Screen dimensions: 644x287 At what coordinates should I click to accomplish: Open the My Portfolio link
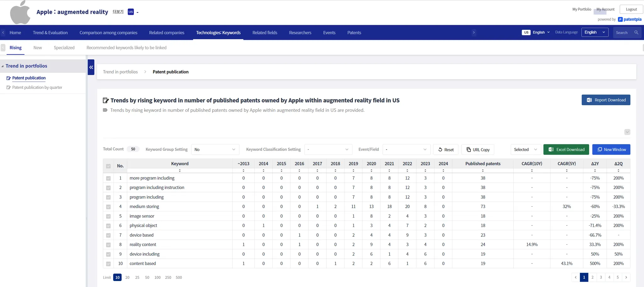tap(582, 9)
